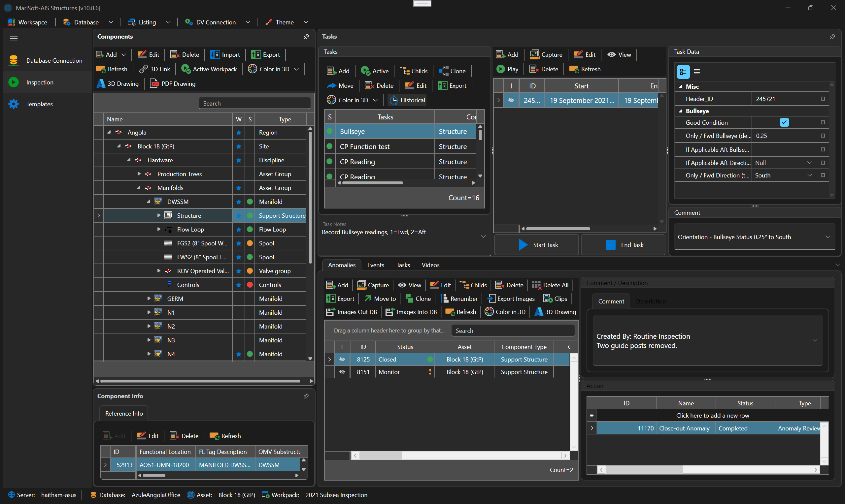
Task: Click the Start Task button
Action: 536,245
